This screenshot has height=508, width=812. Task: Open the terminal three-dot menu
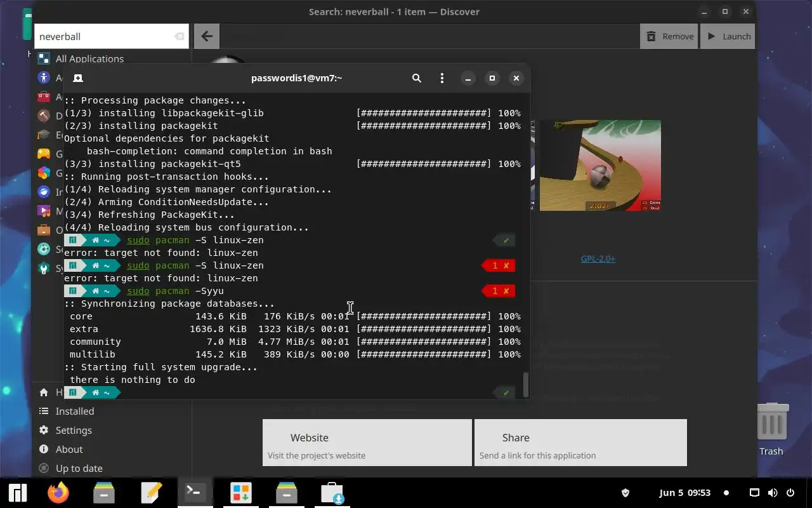[x=442, y=78]
